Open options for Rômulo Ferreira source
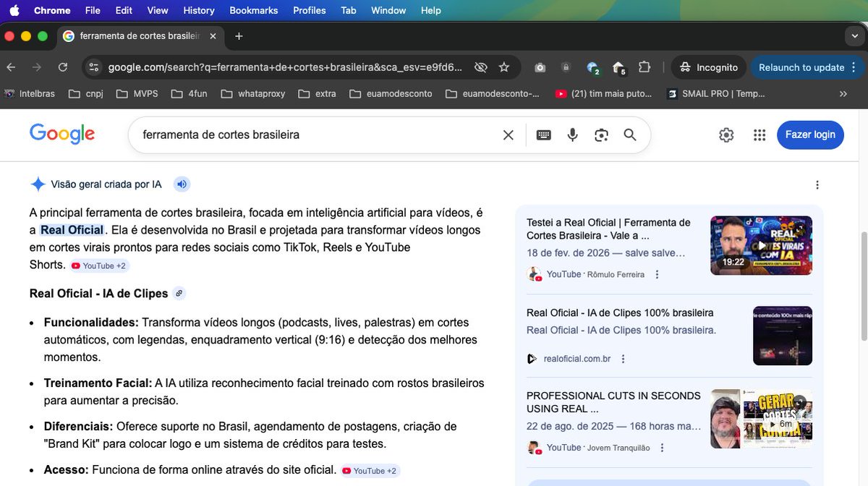This screenshot has width=868, height=486. click(x=657, y=275)
